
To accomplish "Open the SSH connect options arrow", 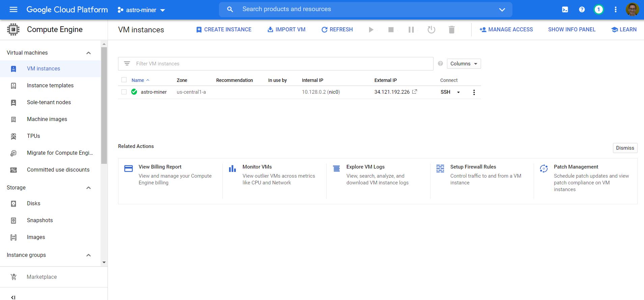I will click(458, 92).
